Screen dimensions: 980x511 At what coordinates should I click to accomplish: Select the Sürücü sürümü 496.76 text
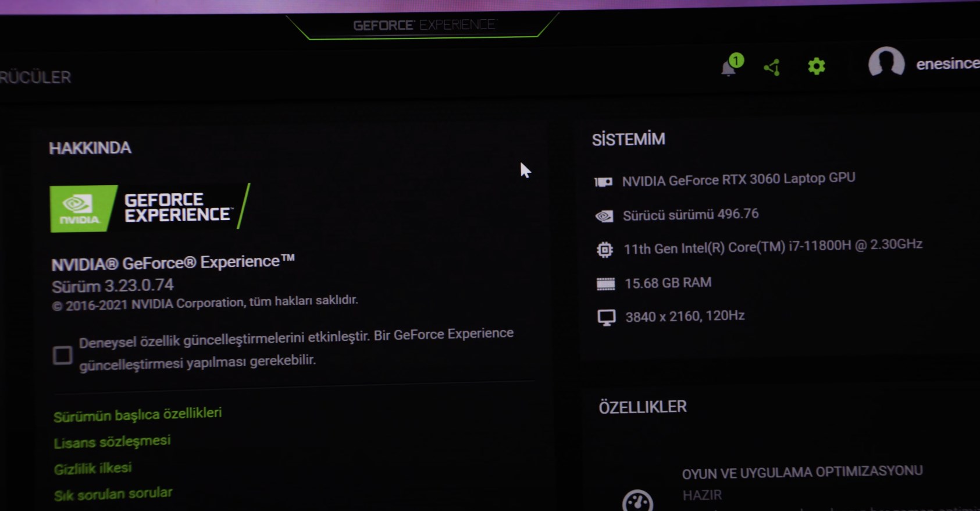(x=690, y=214)
